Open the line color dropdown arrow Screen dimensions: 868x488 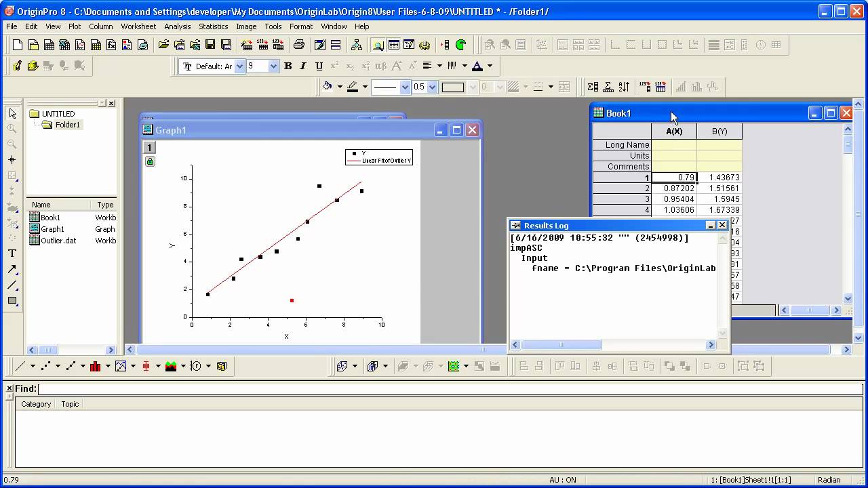coord(365,87)
